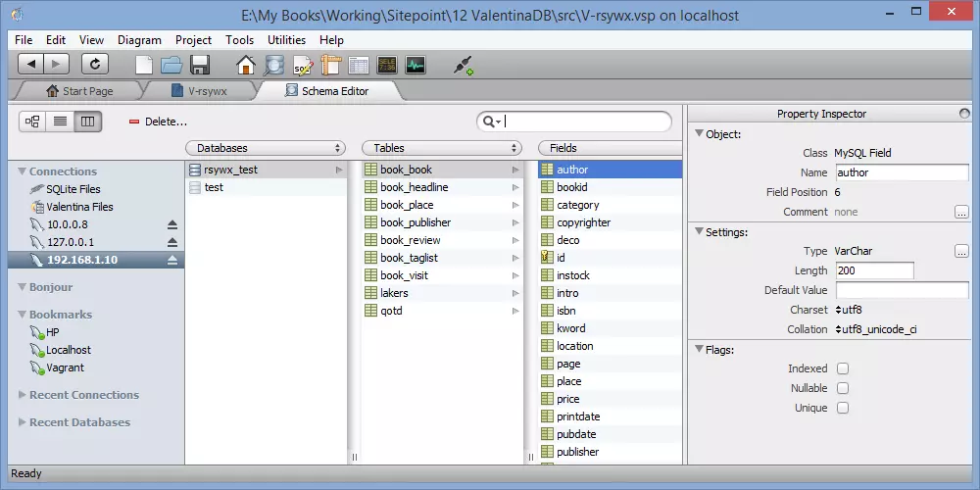Open the search options magnifier dropdown
The width and height of the screenshot is (980, 490).
pos(492,122)
